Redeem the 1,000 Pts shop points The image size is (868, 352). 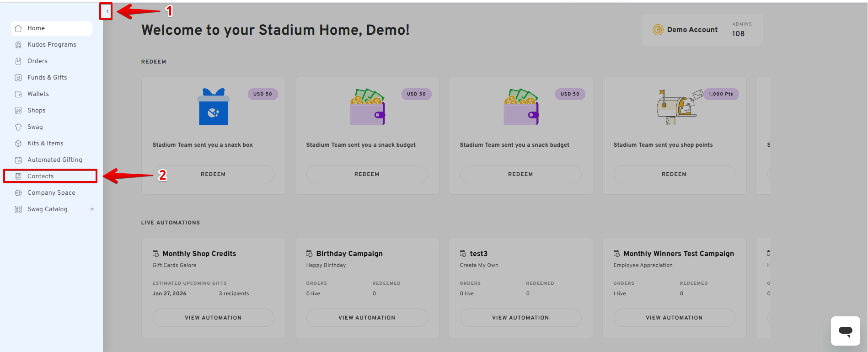[674, 174]
